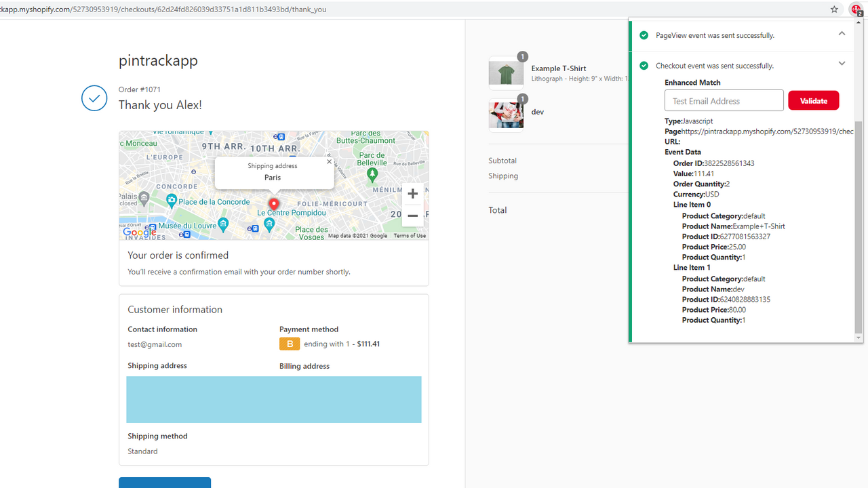Click the PageView green success check icon
Viewport: 868px width, 488px height.
tap(644, 35)
